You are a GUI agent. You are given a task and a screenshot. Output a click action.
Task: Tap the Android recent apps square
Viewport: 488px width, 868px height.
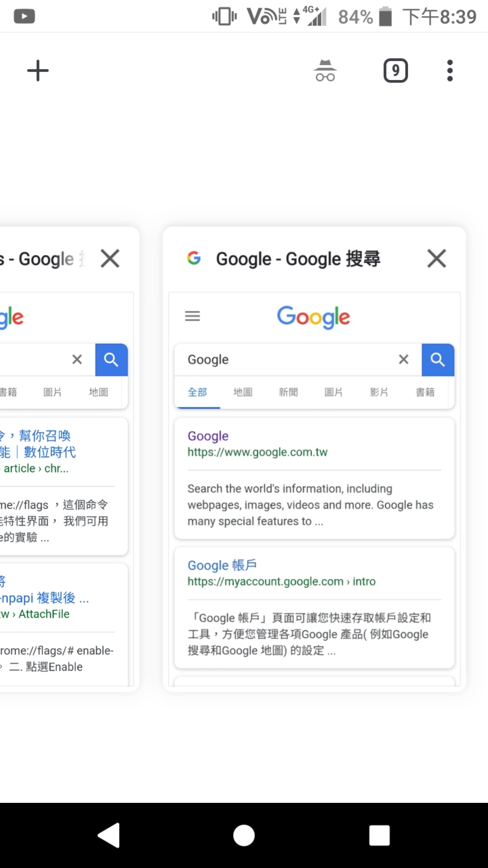point(380,835)
